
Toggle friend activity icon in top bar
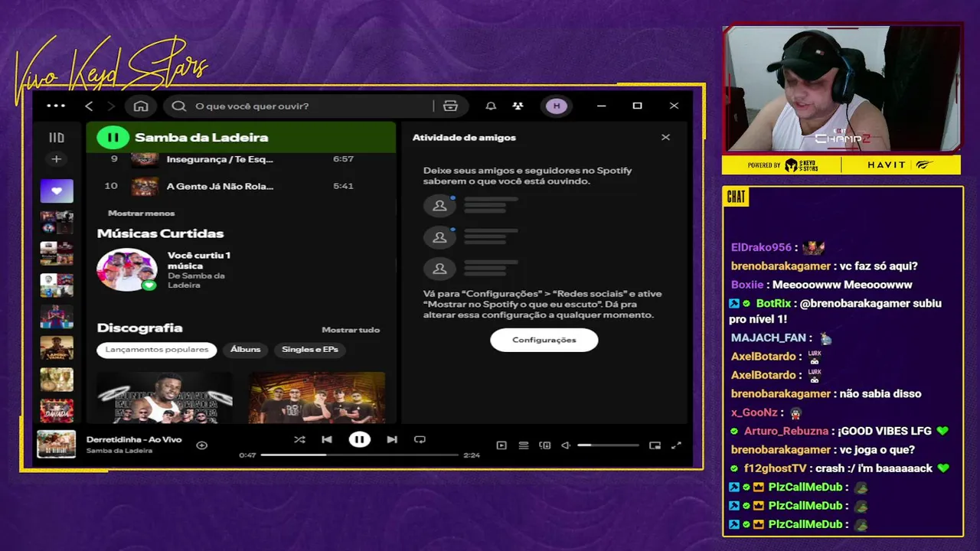[518, 106]
